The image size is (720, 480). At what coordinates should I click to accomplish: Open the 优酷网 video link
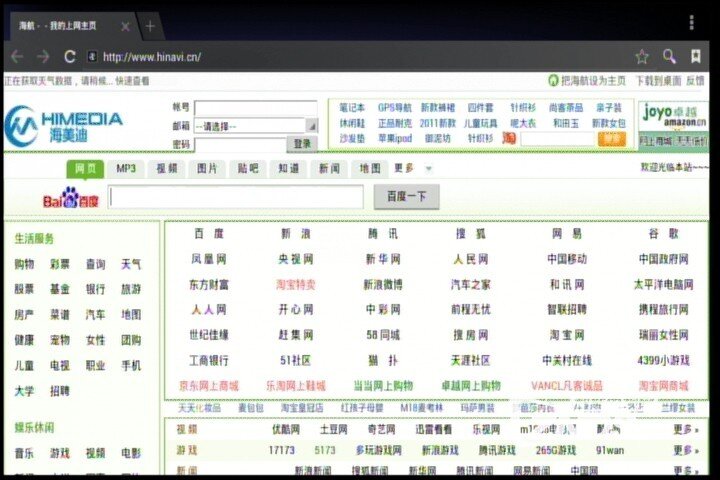(286, 429)
